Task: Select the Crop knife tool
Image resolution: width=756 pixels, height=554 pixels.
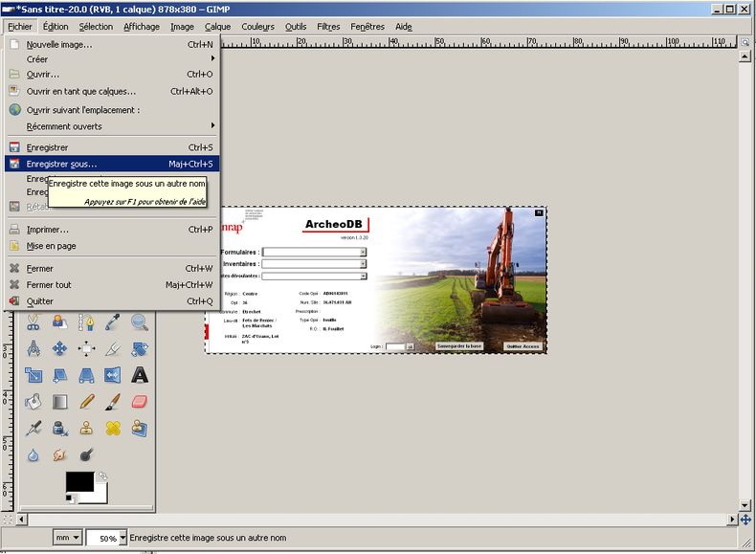Action: pos(113,348)
